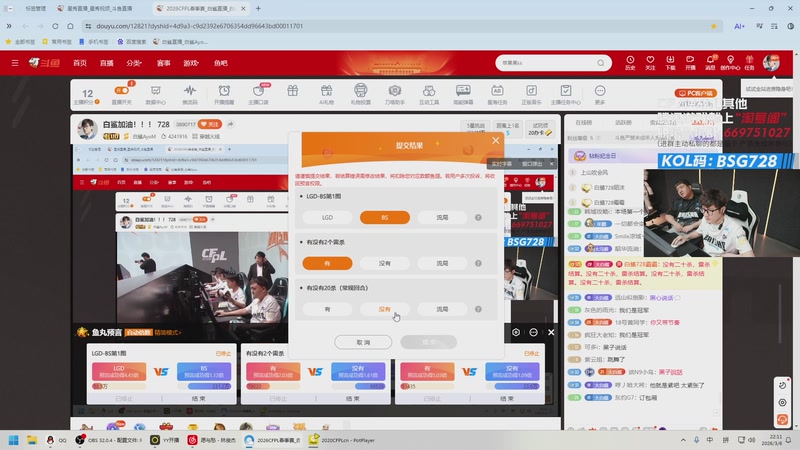Open 鱼吧 in Douyu navigation
The height and width of the screenshot is (450, 800).
click(220, 63)
